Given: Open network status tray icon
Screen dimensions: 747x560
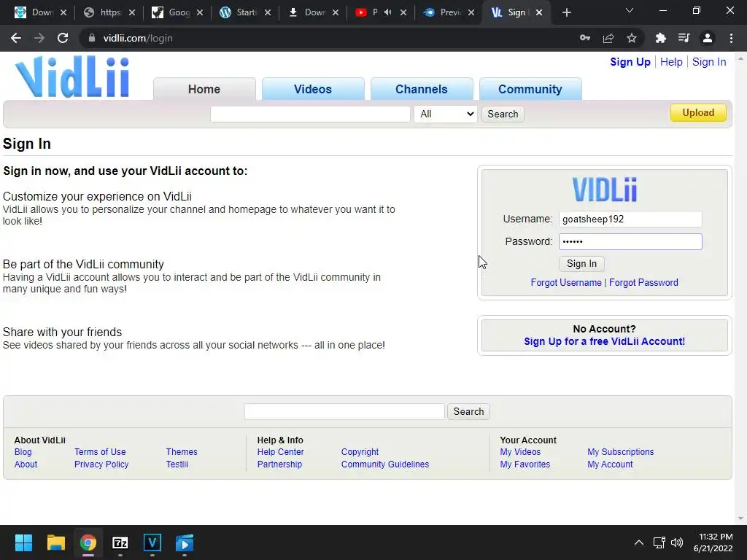Looking at the screenshot, I should pos(659,542).
